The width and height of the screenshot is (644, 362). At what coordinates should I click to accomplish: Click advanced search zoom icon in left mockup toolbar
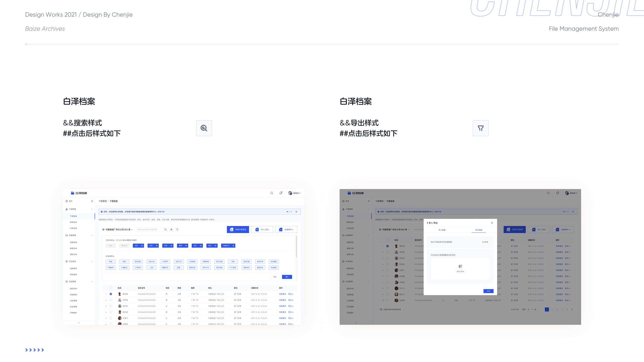171,230
